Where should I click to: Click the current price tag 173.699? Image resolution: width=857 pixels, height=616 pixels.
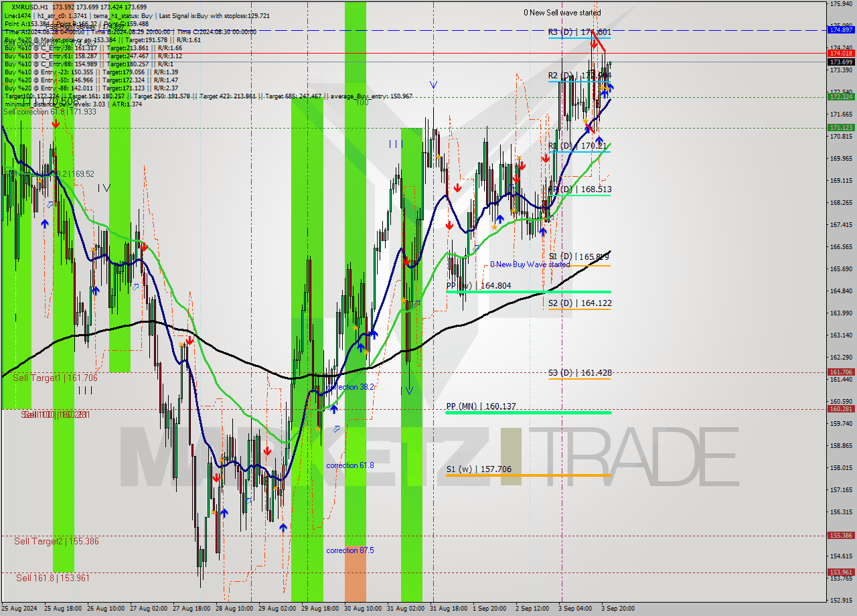tap(841, 62)
